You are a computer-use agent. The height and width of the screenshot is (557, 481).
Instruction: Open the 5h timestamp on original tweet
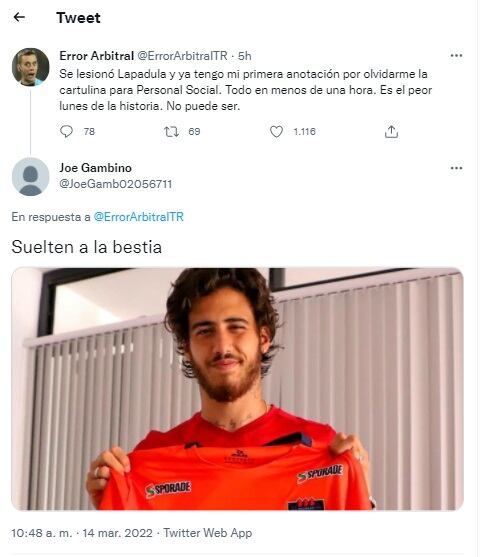click(x=244, y=56)
